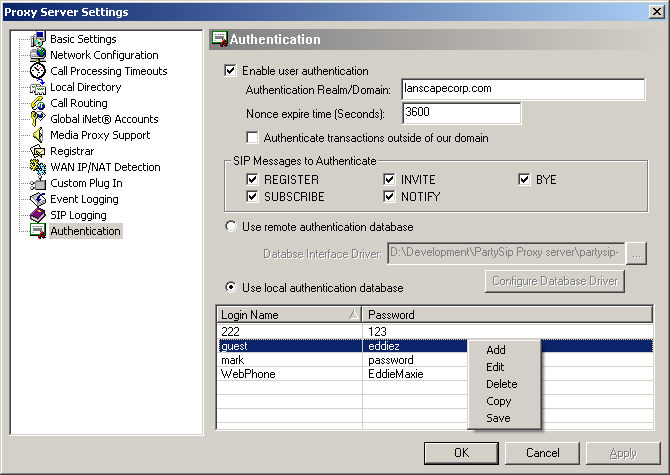Open Network Configuration page

104,55
